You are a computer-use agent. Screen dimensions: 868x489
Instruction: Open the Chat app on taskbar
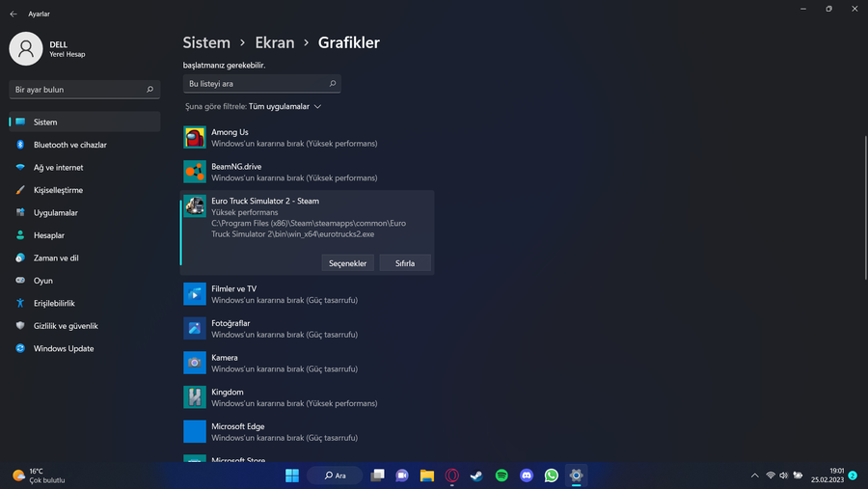(x=402, y=475)
